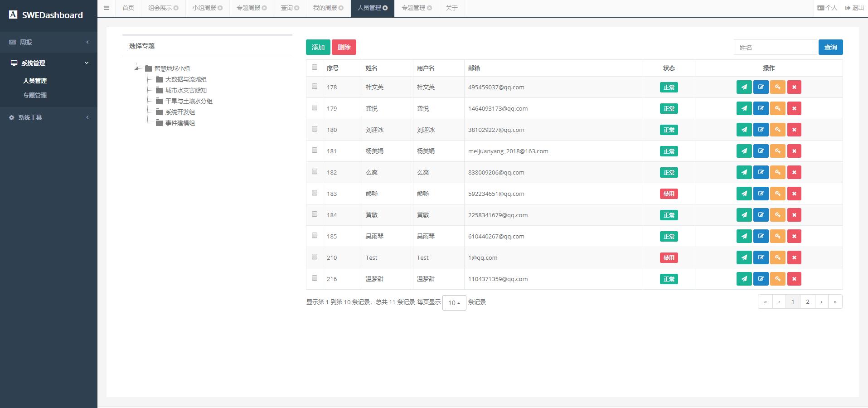Click the blue 查询 search button
Image resolution: width=868 pixels, height=408 pixels.
[831, 47]
